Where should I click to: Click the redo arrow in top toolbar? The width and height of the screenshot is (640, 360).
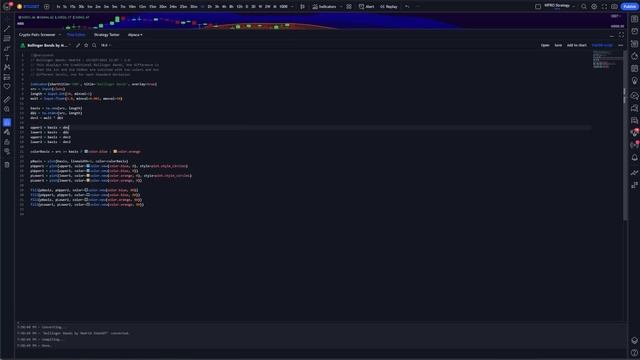point(417,7)
